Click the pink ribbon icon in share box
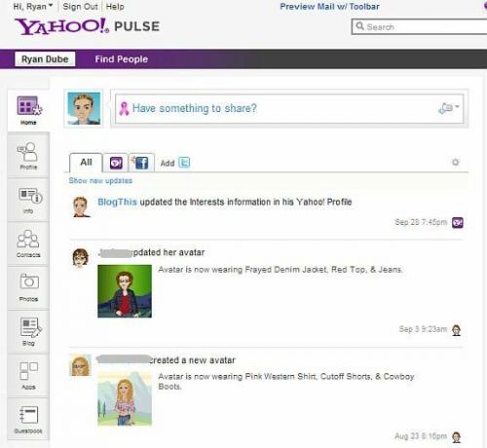The image size is (487, 448). point(124,108)
